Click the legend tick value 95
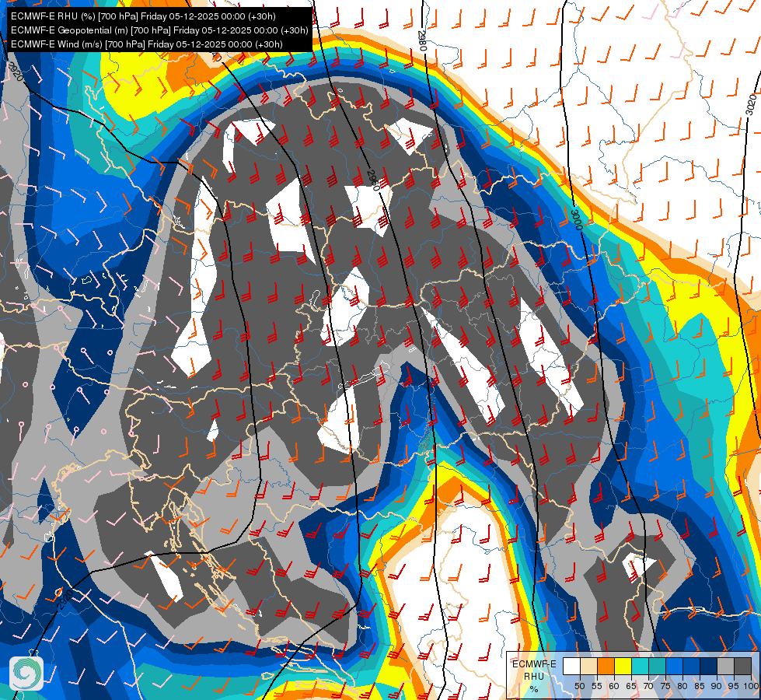 [733, 686]
